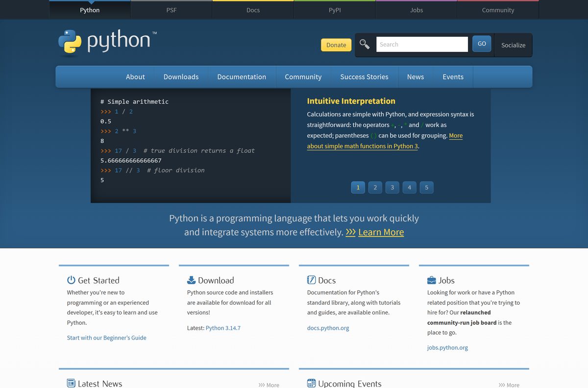This screenshot has width=588, height=388.
Task: Open the Success Stories menu
Action: (x=364, y=77)
